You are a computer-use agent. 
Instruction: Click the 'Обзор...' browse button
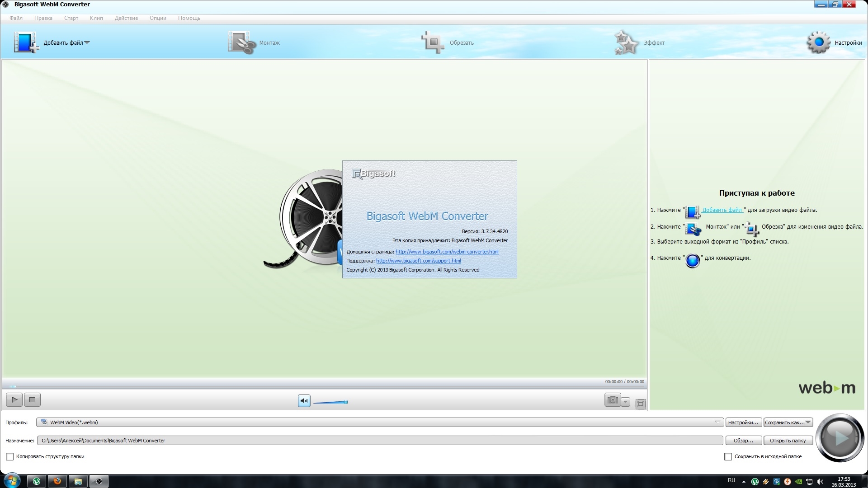pyautogui.click(x=743, y=441)
